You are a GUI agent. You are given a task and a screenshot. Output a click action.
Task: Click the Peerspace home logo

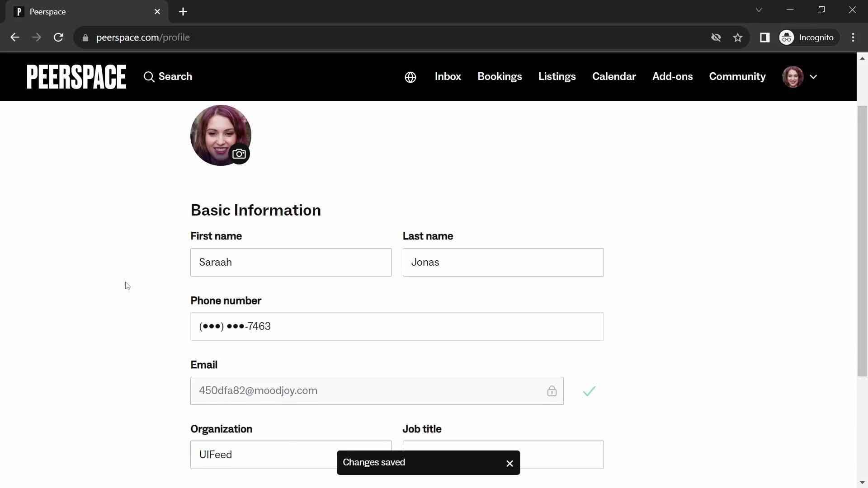(x=75, y=76)
